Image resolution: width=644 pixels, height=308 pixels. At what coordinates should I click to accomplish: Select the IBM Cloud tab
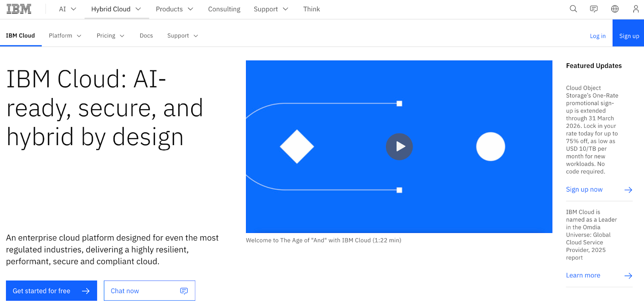click(x=21, y=35)
